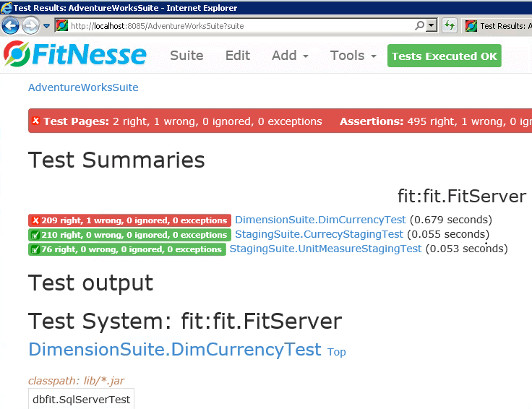Viewport: 532px width, 409px height.
Task: Click Assertions 495 right summary text
Action: (x=436, y=121)
